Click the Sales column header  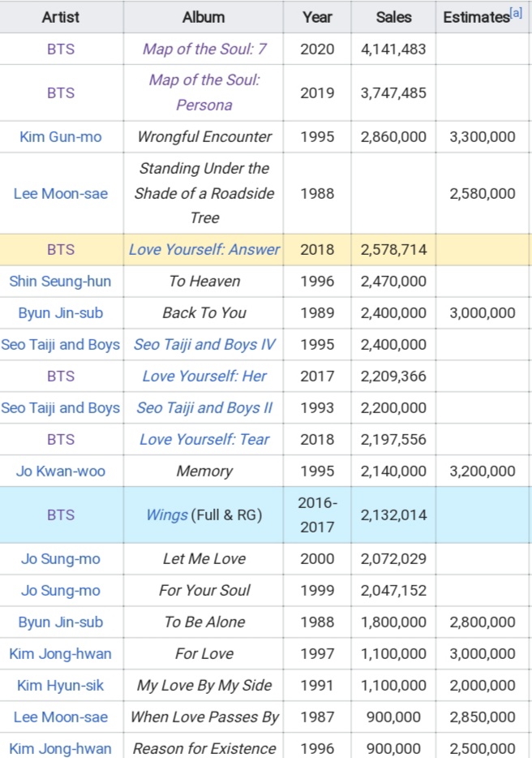tap(393, 17)
